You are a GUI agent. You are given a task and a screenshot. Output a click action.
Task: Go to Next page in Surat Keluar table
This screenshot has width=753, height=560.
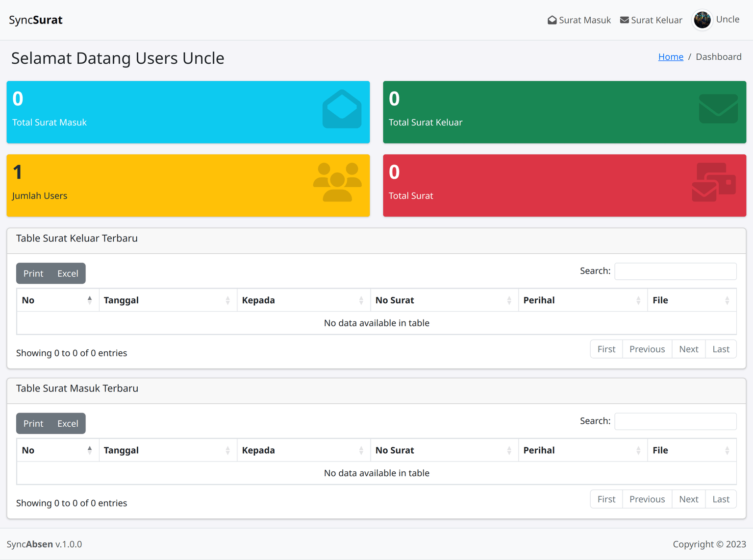688,349
